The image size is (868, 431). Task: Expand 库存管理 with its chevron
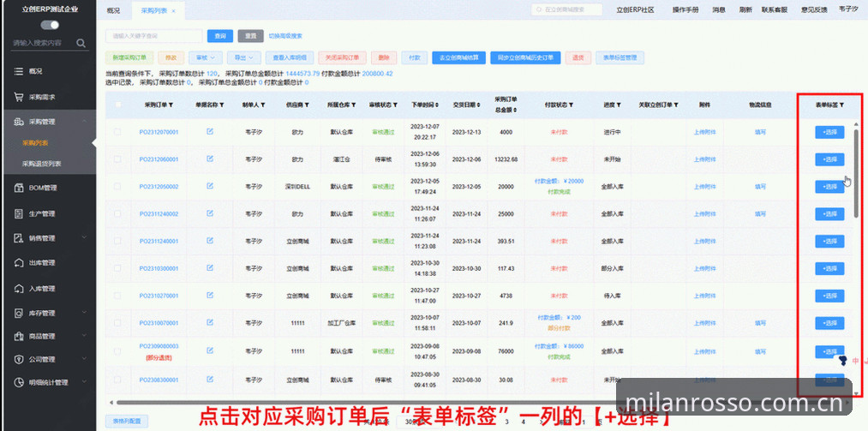[x=84, y=313]
